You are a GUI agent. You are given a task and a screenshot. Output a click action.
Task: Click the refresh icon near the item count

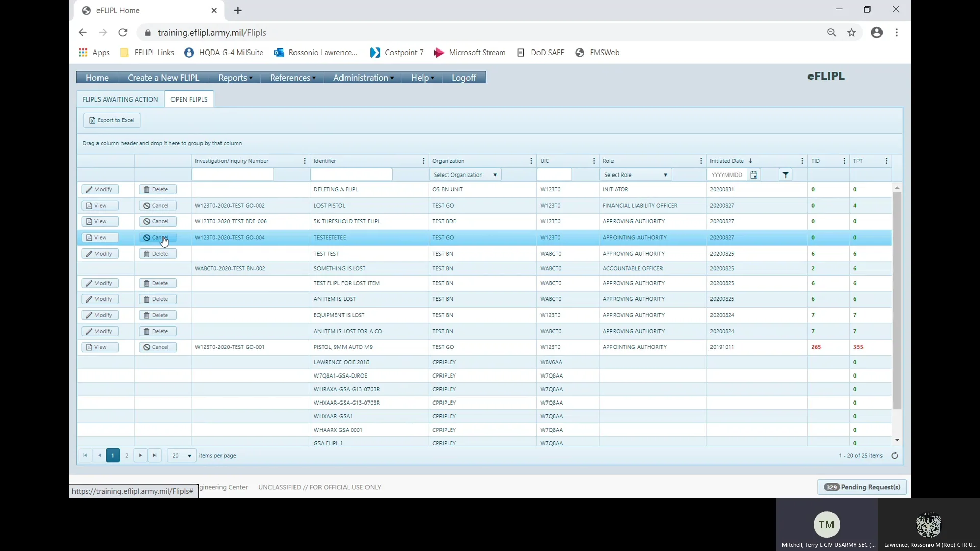tap(895, 455)
